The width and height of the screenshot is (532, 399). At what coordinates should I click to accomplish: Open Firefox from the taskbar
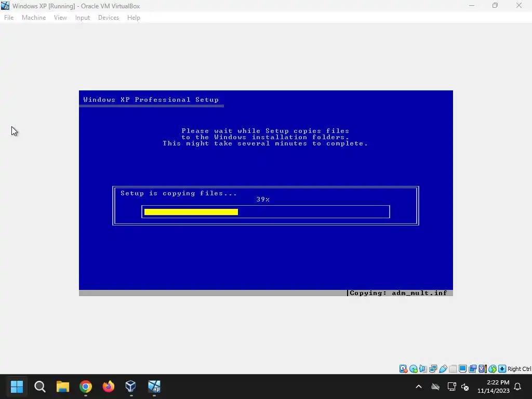(109, 387)
